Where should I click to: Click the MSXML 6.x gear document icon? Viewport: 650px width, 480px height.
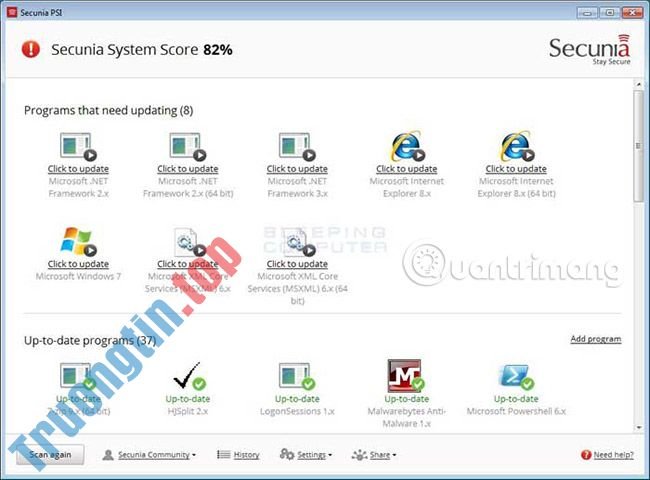[190, 242]
